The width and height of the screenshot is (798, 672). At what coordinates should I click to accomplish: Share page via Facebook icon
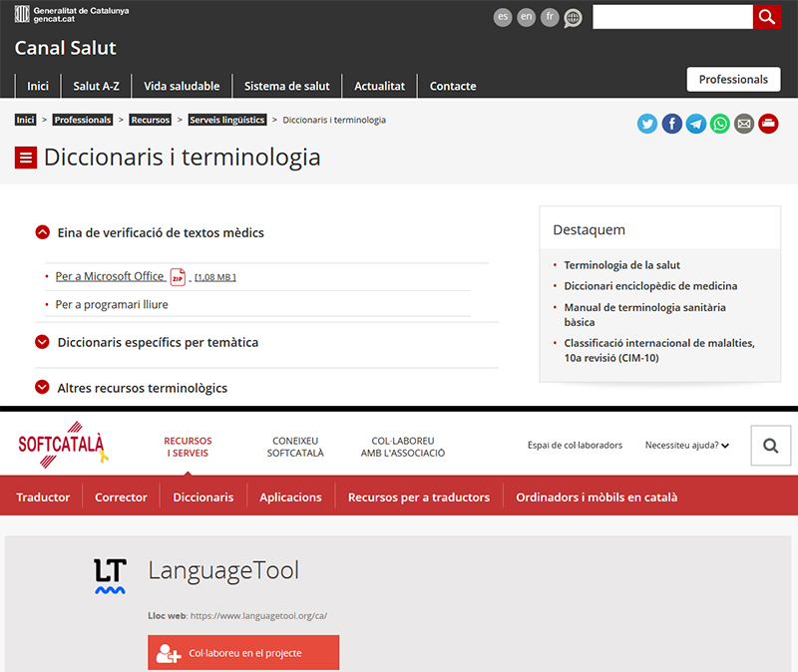point(672,124)
